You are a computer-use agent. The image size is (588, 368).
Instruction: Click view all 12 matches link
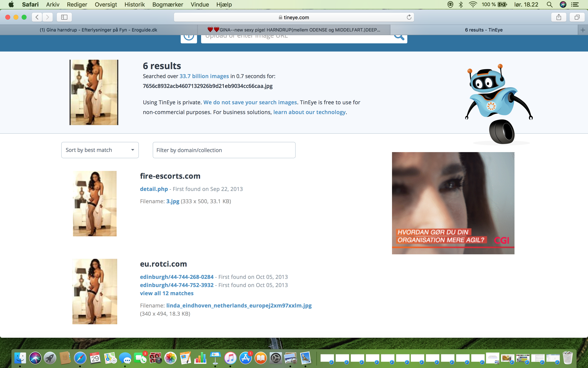pos(167,293)
